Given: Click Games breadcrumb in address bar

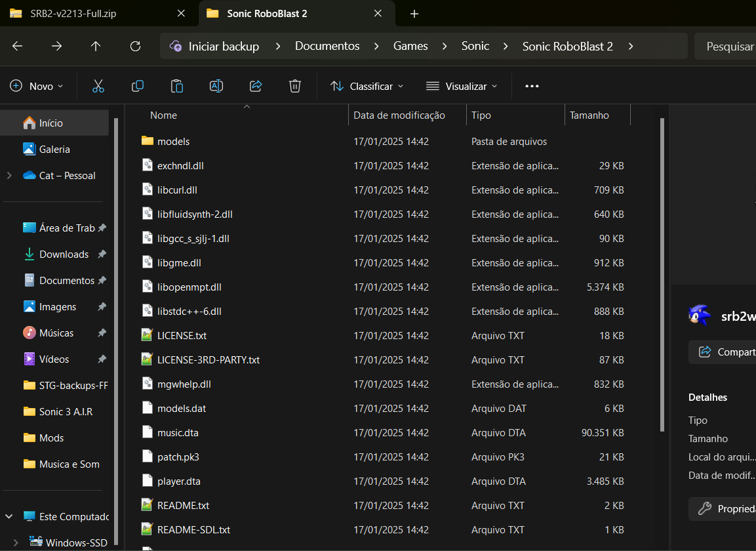Looking at the screenshot, I should [410, 47].
